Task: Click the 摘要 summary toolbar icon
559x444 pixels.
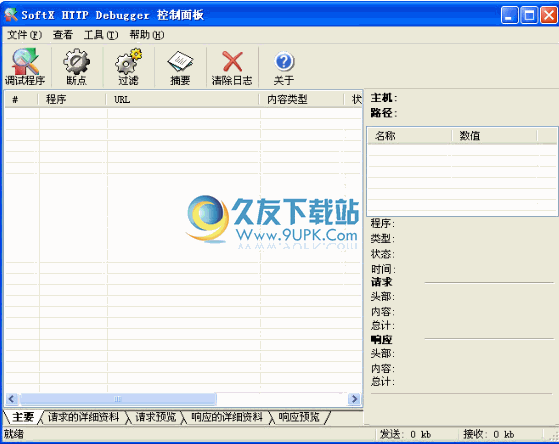Action: pyautogui.click(x=180, y=67)
